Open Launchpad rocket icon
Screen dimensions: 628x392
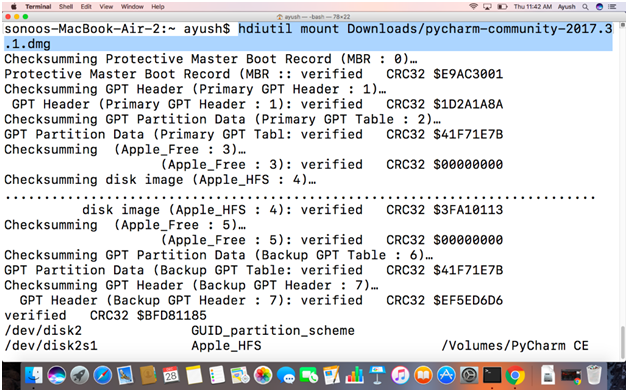click(79, 375)
